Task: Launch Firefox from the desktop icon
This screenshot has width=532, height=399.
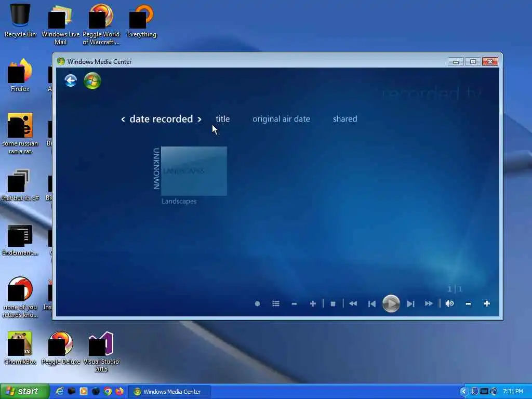Action: [x=20, y=75]
